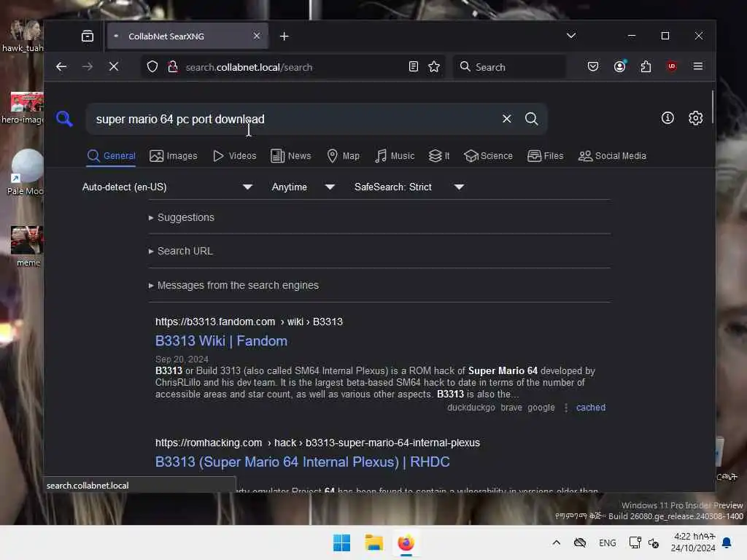Open Save to Pocket icon
The width and height of the screenshot is (747, 560).
592,66
